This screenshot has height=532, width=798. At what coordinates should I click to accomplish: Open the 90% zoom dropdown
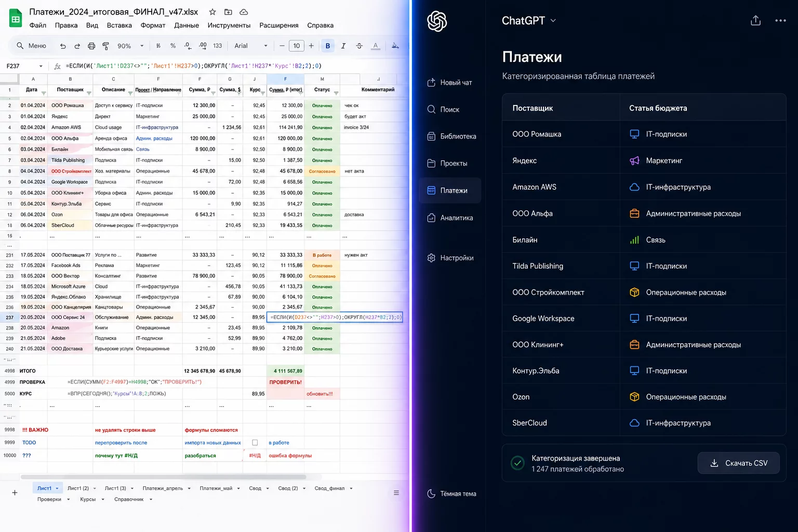pos(130,46)
